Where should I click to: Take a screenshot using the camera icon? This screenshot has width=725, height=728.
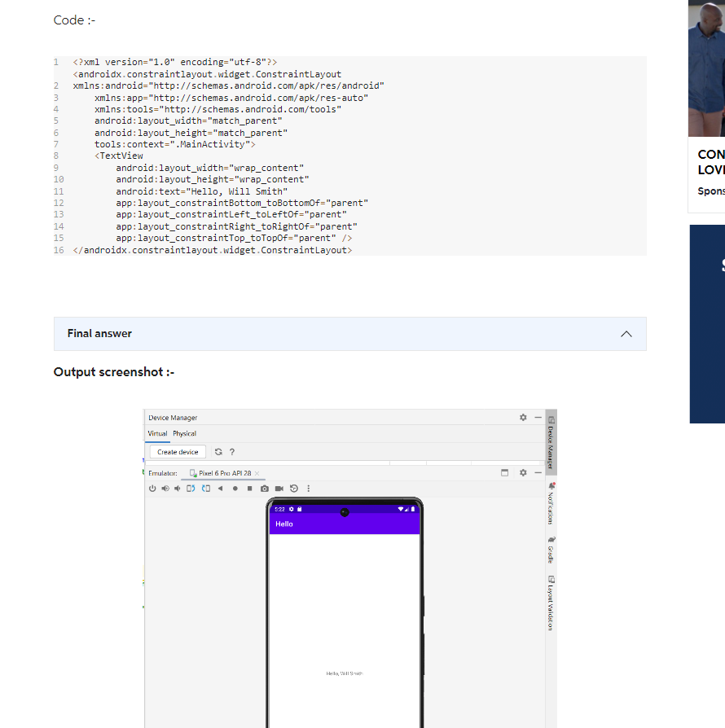(x=264, y=489)
